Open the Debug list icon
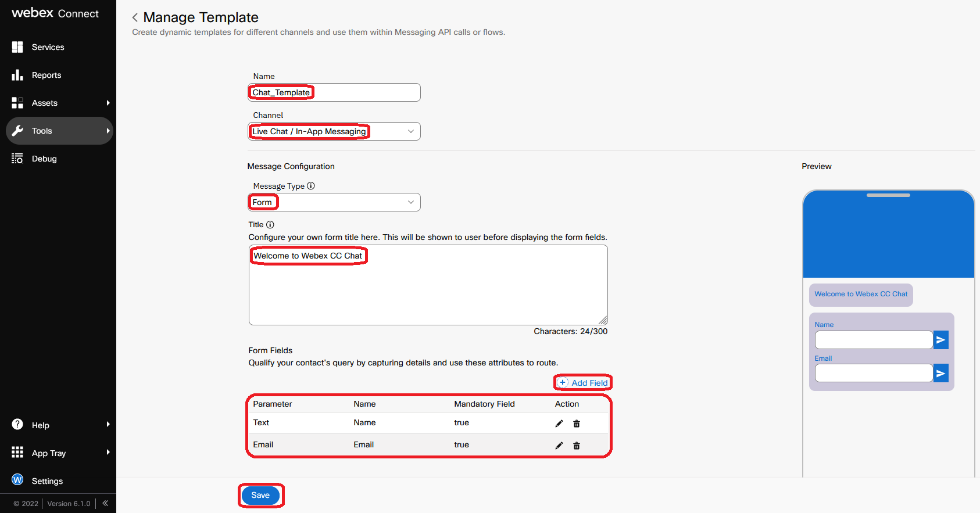This screenshot has width=980, height=513. coord(17,159)
